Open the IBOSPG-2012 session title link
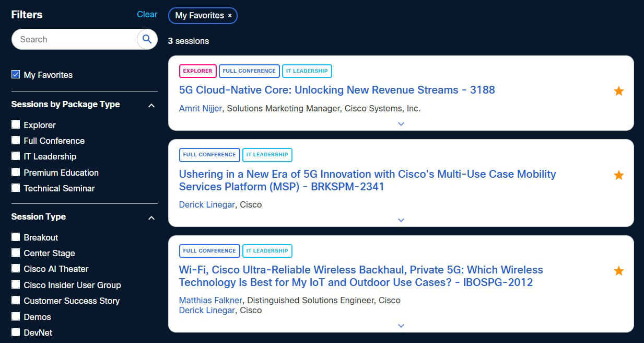This screenshot has height=343, width=644. [x=361, y=276]
